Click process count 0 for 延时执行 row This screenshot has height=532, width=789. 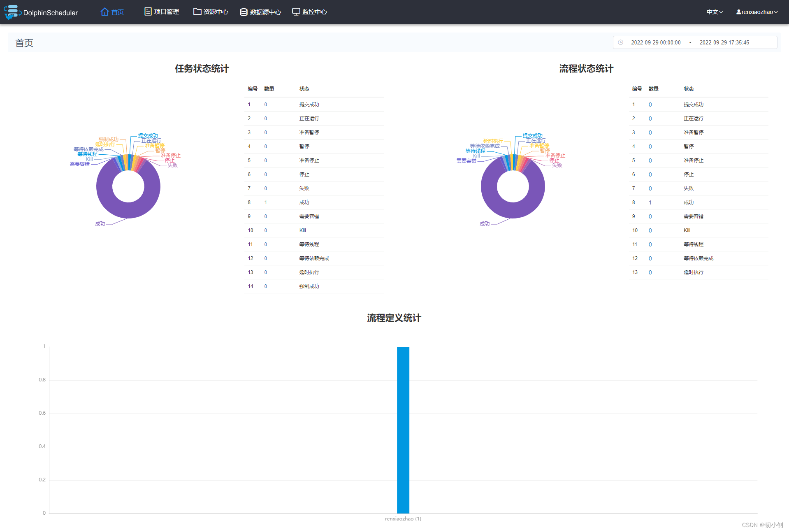point(650,272)
